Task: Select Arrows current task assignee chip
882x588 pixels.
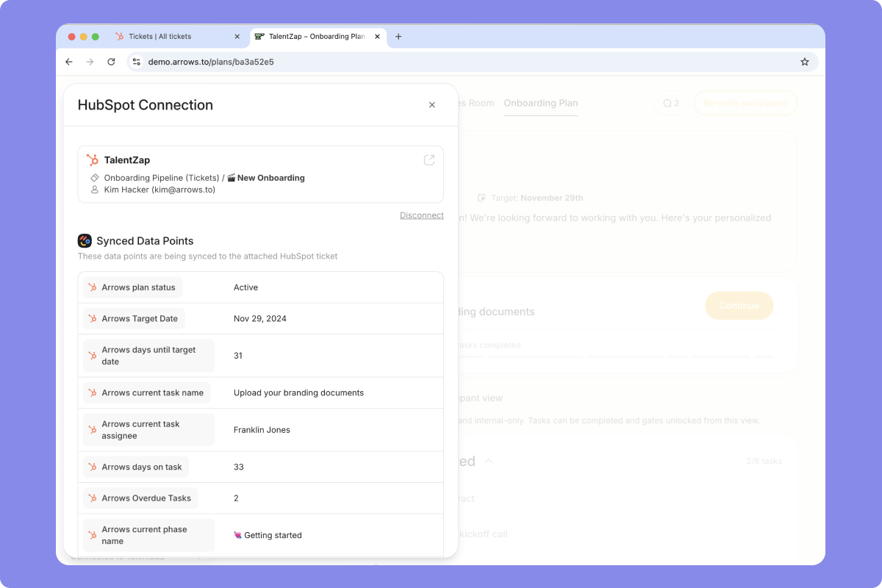Action: pos(148,430)
